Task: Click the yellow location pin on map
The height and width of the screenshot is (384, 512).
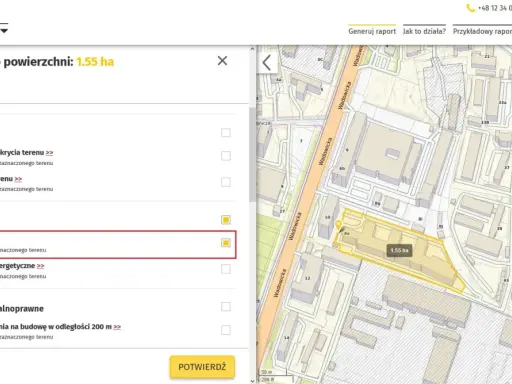Action: [x=338, y=225]
